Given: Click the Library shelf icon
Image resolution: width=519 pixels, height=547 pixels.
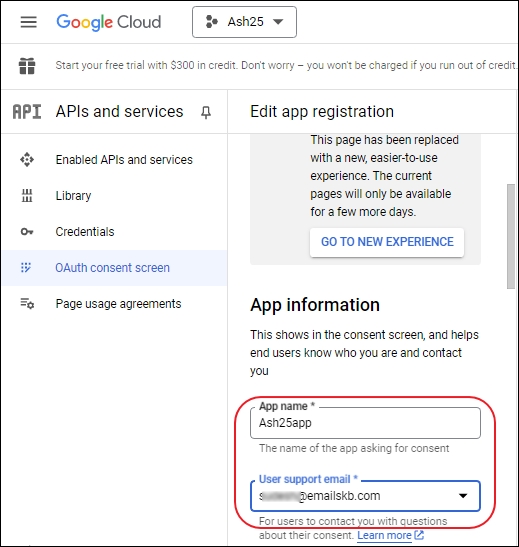Looking at the screenshot, I should 27,196.
